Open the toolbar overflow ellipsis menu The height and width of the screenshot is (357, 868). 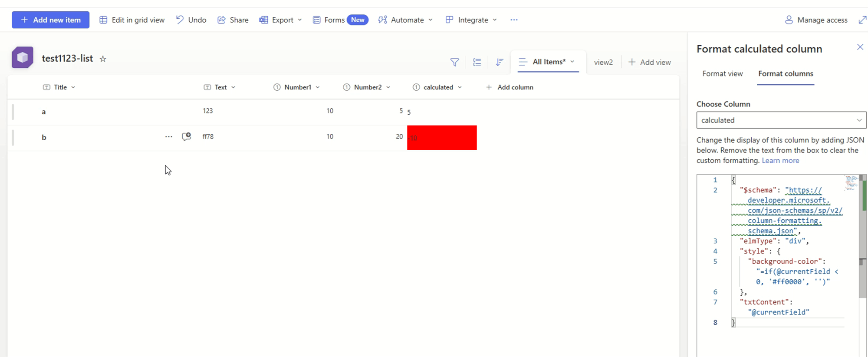pyautogui.click(x=514, y=20)
